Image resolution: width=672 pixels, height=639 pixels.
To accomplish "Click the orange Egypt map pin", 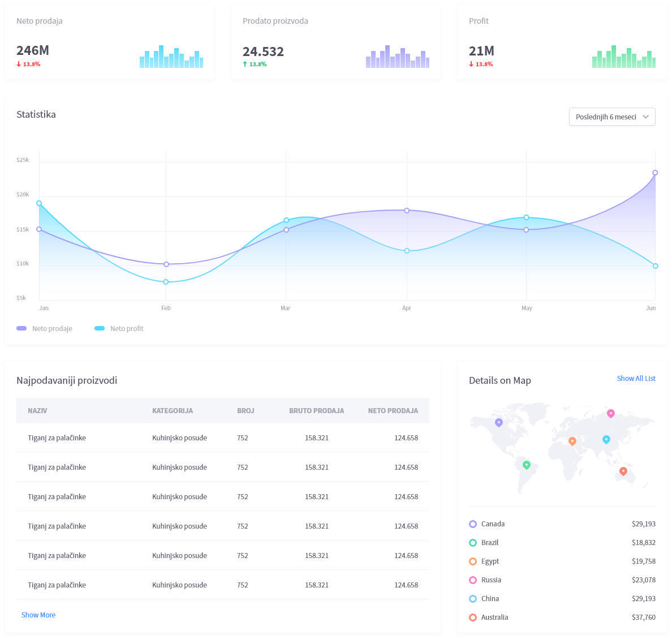I will coord(572,441).
